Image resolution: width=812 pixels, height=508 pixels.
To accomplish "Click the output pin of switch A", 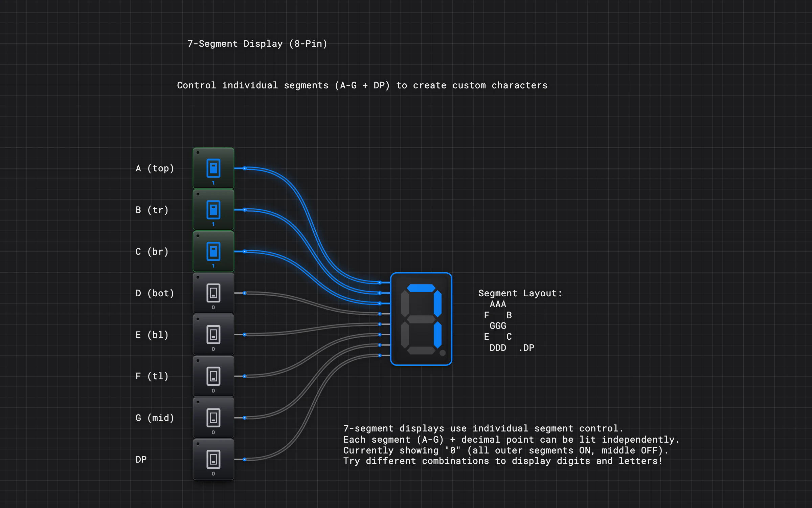I will point(245,168).
